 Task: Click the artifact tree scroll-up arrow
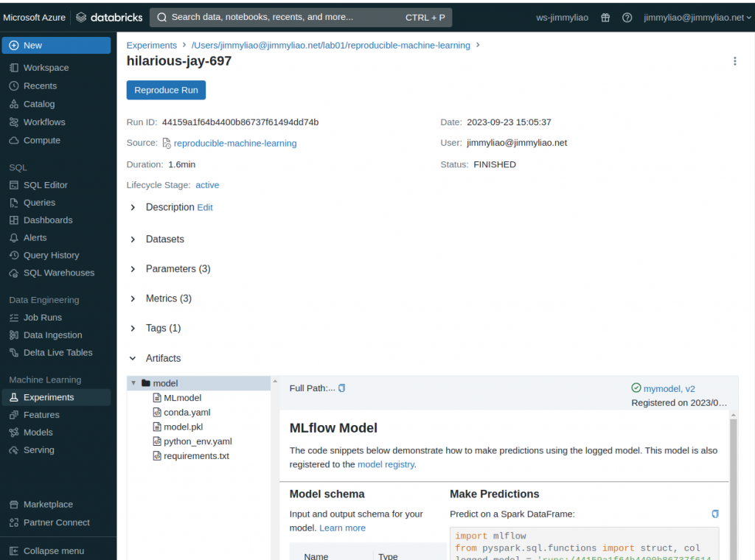click(x=275, y=381)
